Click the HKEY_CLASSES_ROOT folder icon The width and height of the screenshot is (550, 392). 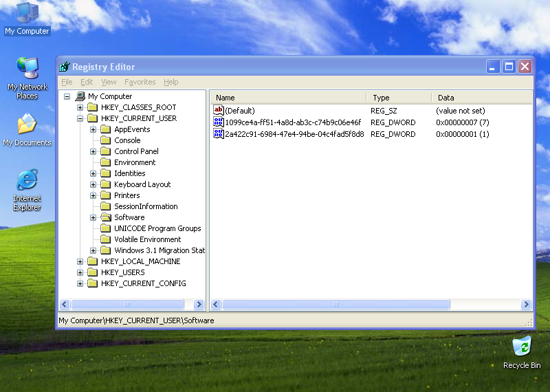coord(93,107)
